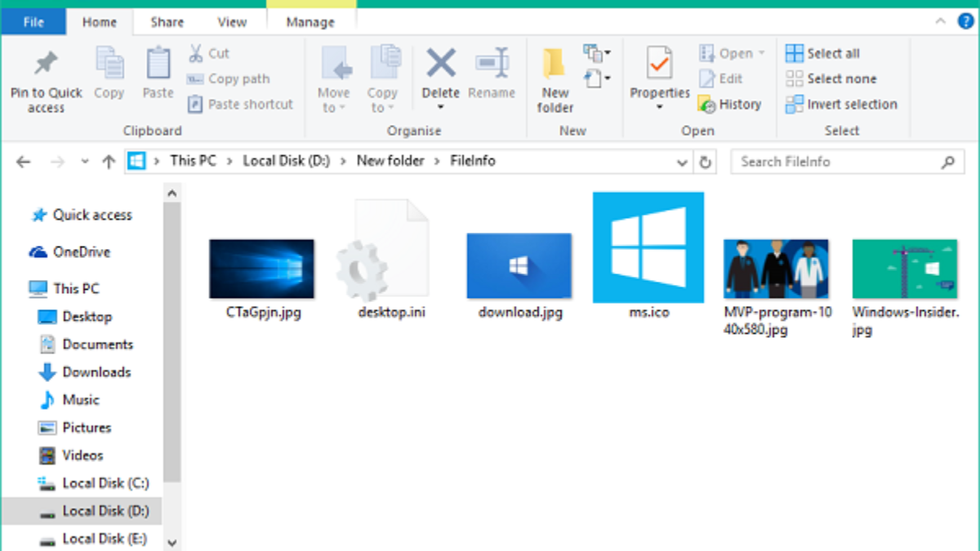Go up one folder level arrow

click(x=109, y=162)
